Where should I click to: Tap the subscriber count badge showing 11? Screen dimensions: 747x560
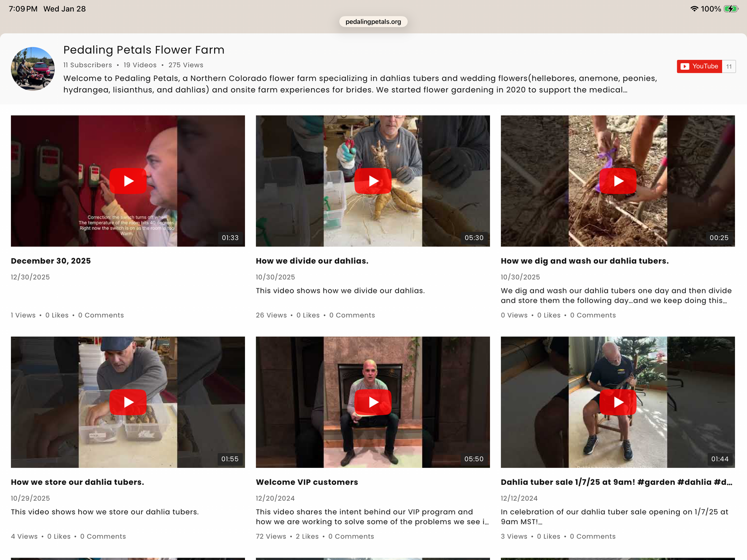point(729,66)
